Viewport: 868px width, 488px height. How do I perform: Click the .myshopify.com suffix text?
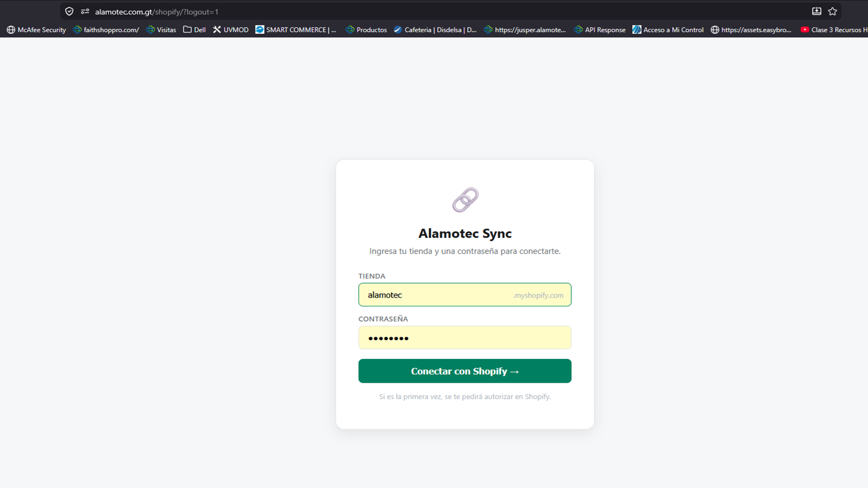(538, 296)
